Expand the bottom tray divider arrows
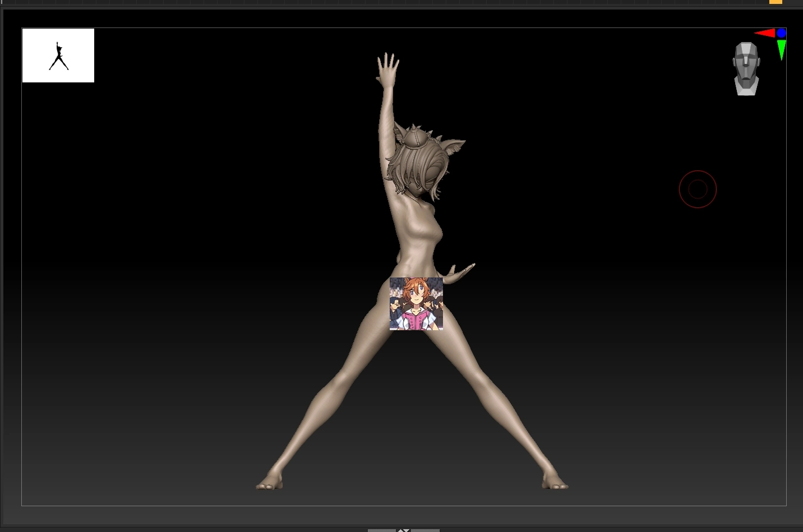The width and height of the screenshot is (803, 532). click(x=404, y=529)
